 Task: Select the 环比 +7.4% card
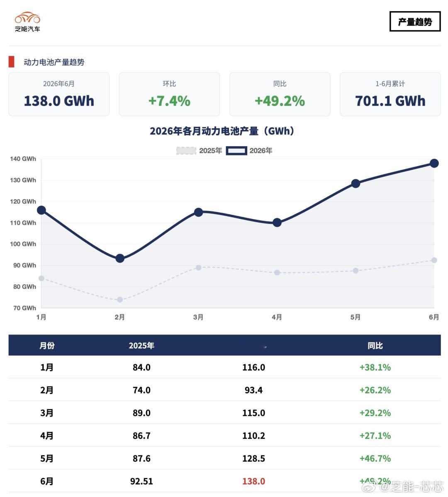point(169,94)
